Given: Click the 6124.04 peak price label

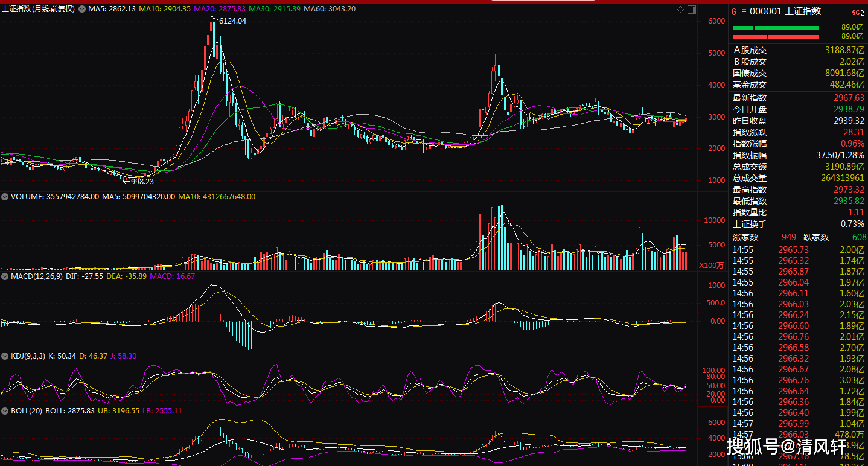Looking at the screenshot, I should tap(232, 21).
